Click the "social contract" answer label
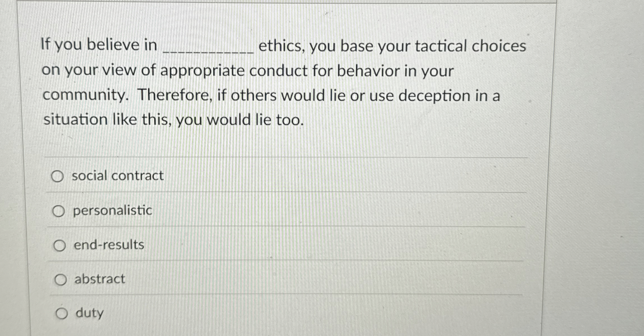The height and width of the screenshot is (336, 644). (117, 176)
